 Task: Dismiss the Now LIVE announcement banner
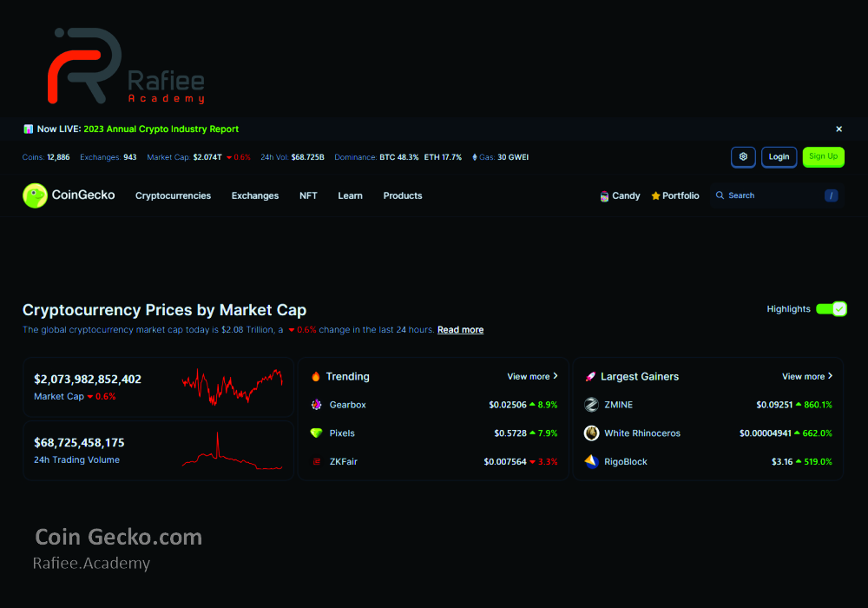pos(838,129)
